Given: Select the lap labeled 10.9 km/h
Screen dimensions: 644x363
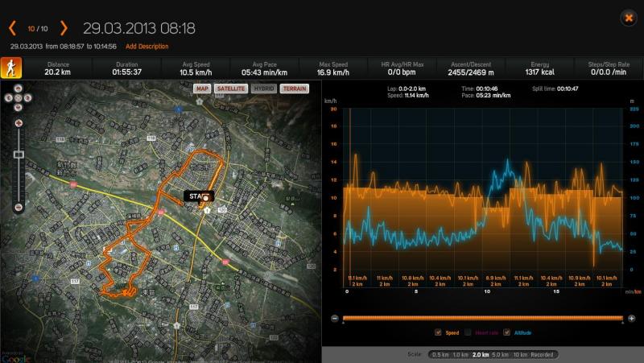Looking at the screenshot, I should click(x=579, y=281).
